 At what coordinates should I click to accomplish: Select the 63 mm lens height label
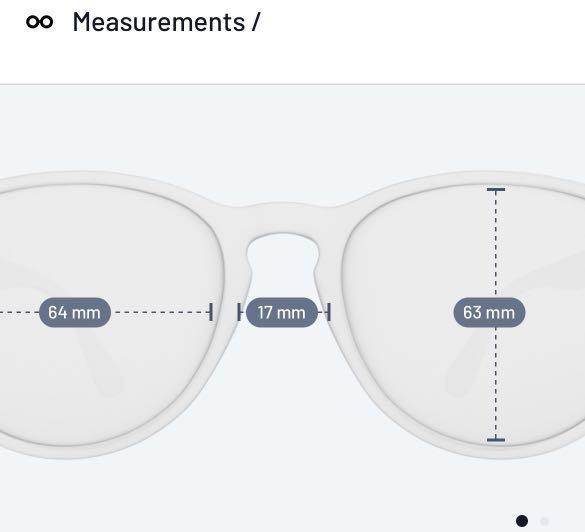point(489,312)
